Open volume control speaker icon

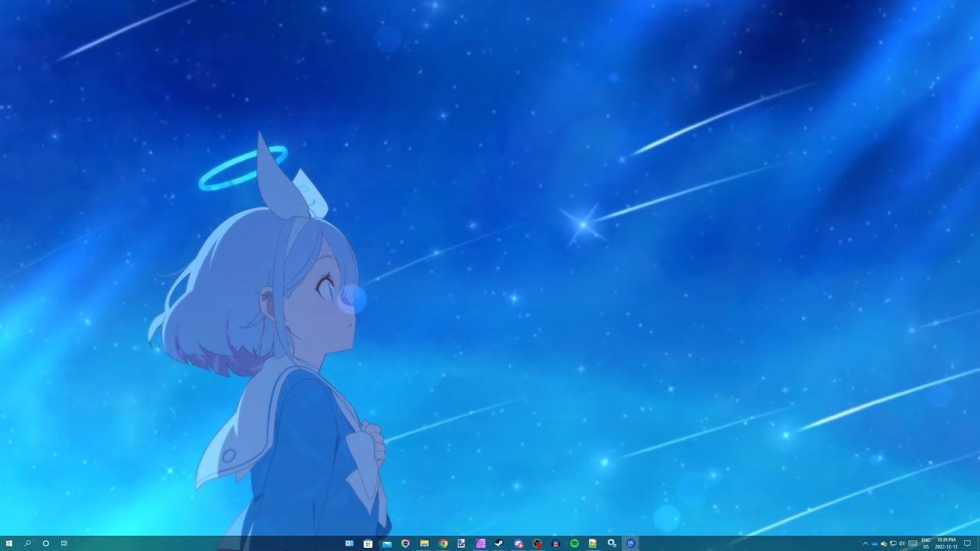coord(901,543)
